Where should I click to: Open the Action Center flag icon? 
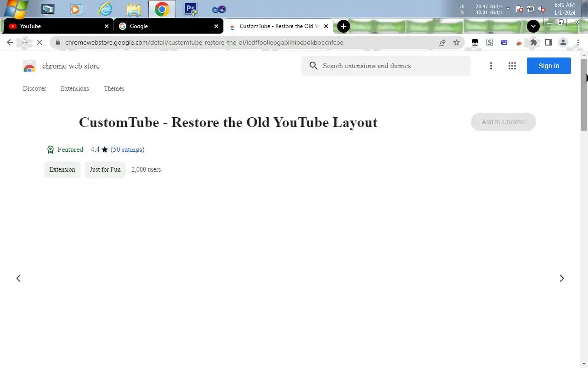[520, 9]
